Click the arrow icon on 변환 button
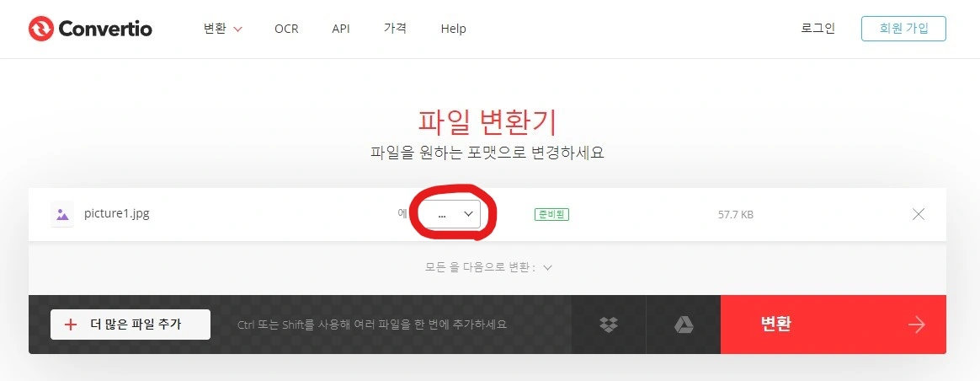 916,325
